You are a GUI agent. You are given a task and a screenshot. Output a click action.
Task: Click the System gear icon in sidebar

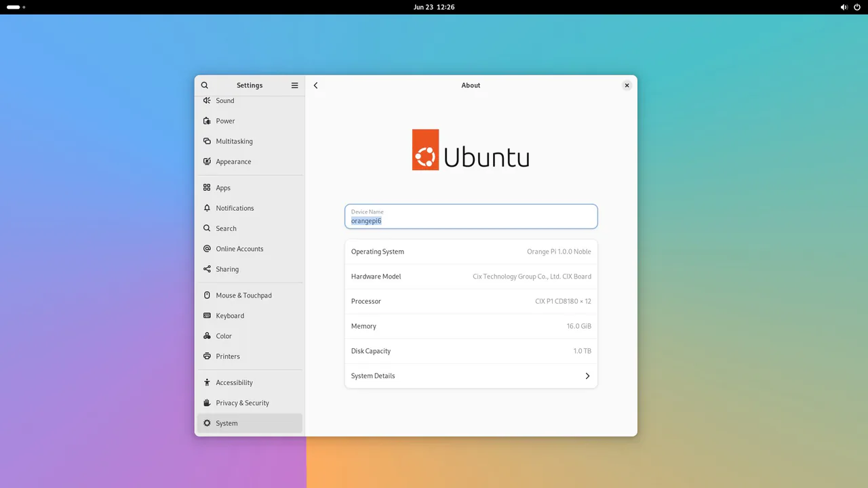click(x=207, y=424)
